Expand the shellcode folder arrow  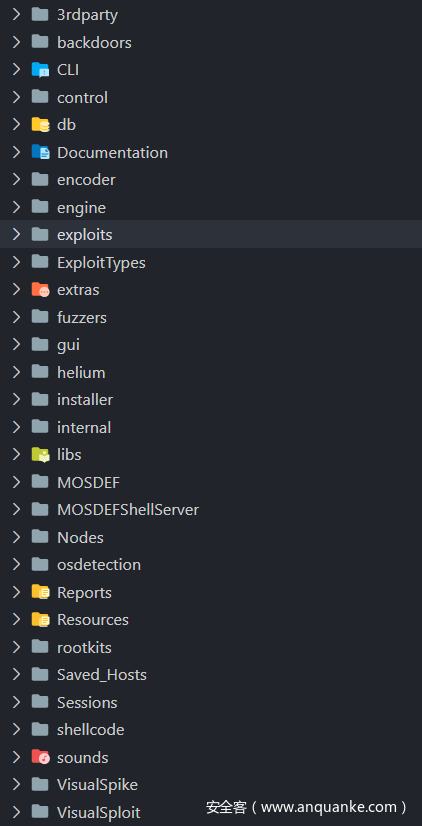16,730
